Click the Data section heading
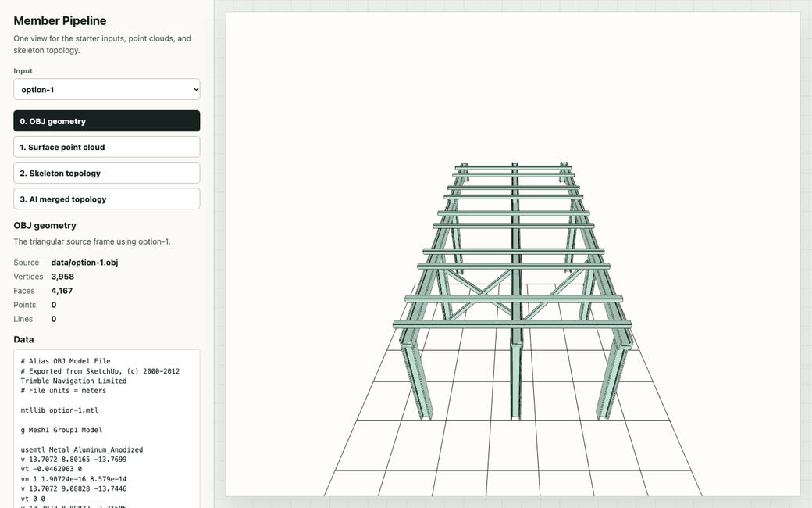812x508 pixels. coord(23,339)
